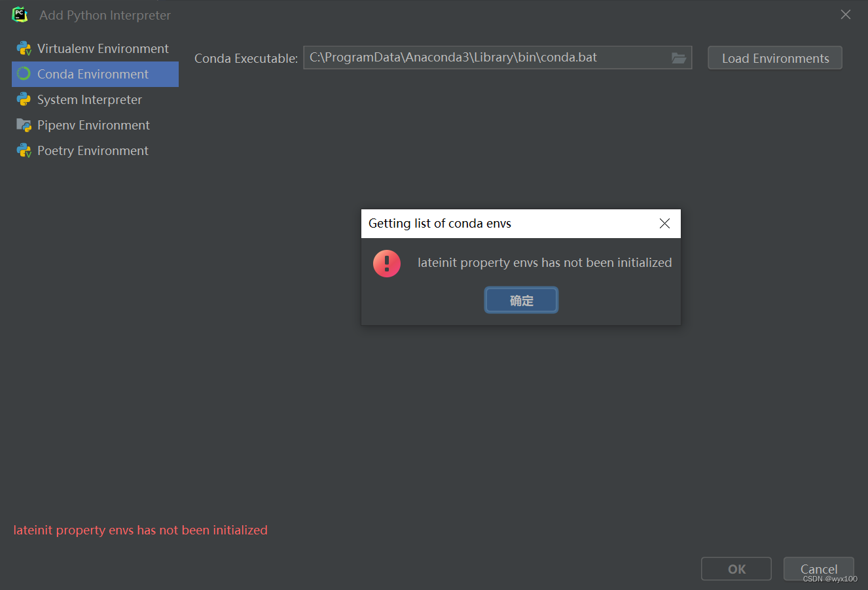The width and height of the screenshot is (868, 590).
Task: Click the Poetry Environment Python icon
Action: 22,150
